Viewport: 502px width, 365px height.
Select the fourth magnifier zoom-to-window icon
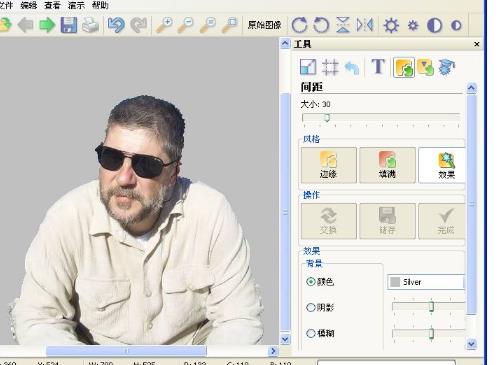[230, 25]
